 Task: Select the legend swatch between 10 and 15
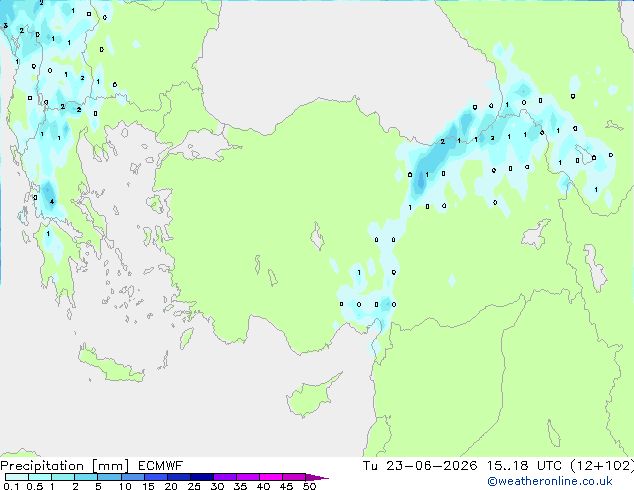click(x=133, y=477)
